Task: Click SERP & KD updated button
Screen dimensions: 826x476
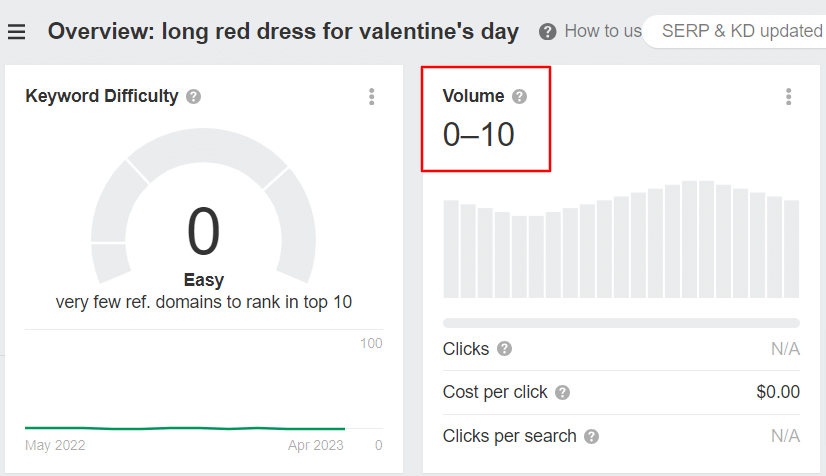Action: click(735, 32)
